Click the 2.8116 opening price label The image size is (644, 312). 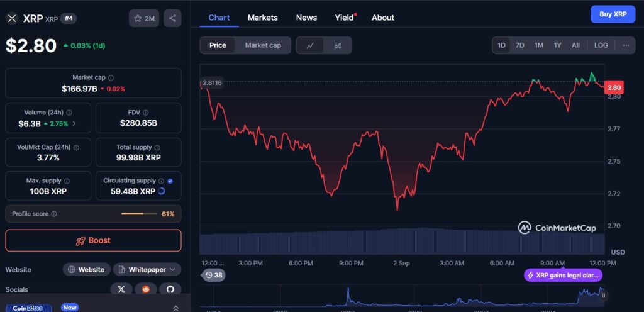pyautogui.click(x=213, y=82)
